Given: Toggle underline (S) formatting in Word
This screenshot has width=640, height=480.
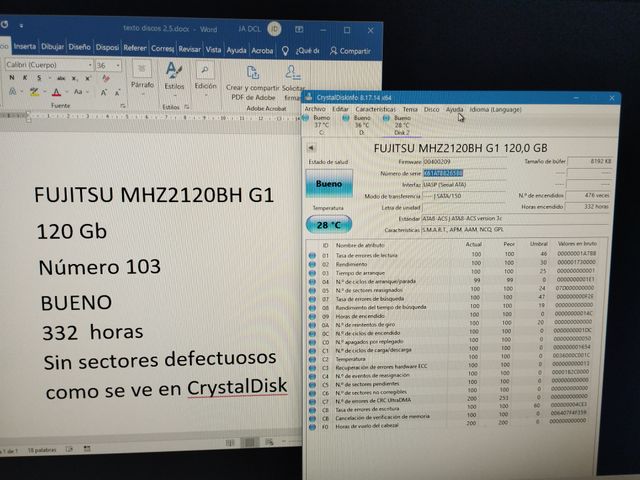Looking at the screenshot, I should click(x=39, y=78).
